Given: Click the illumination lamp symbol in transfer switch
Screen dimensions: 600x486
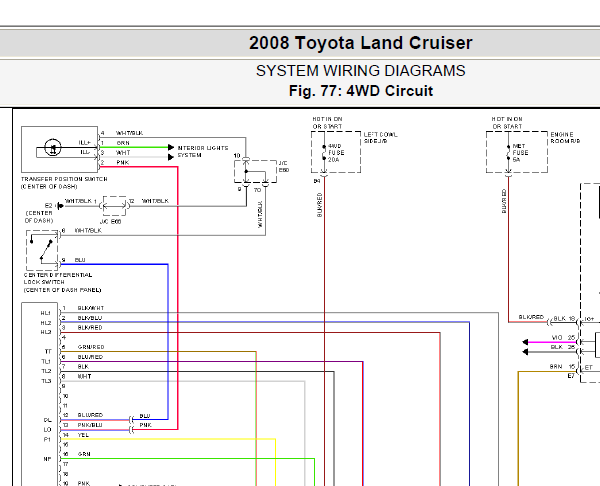Looking at the screenshot, I should tap(52, 147).
